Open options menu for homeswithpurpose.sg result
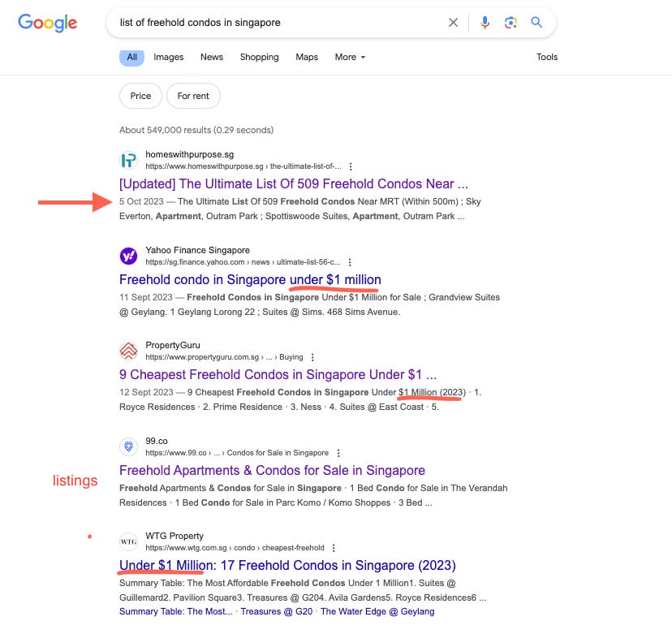 (351, 166)
